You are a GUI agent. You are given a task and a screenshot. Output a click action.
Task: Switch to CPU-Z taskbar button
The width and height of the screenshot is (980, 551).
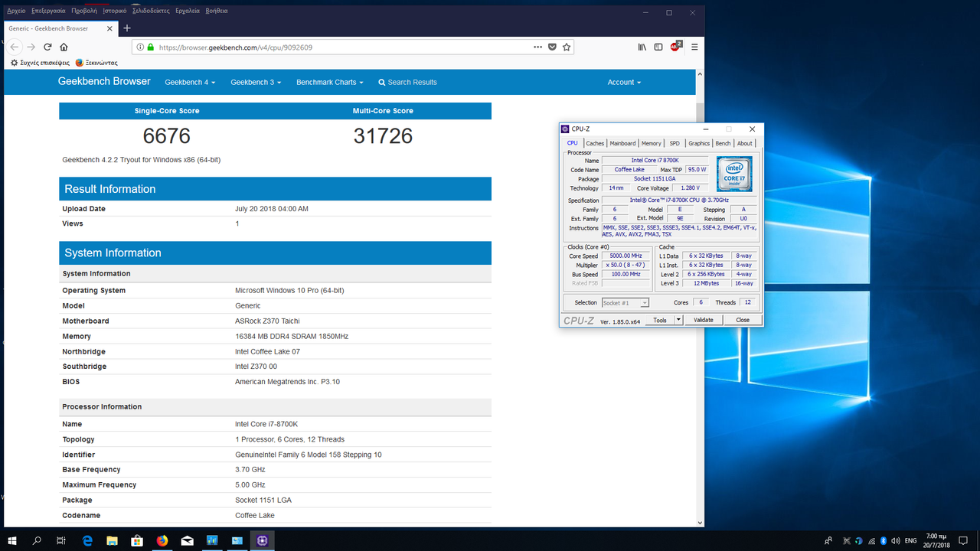click(x=262, y=540)
